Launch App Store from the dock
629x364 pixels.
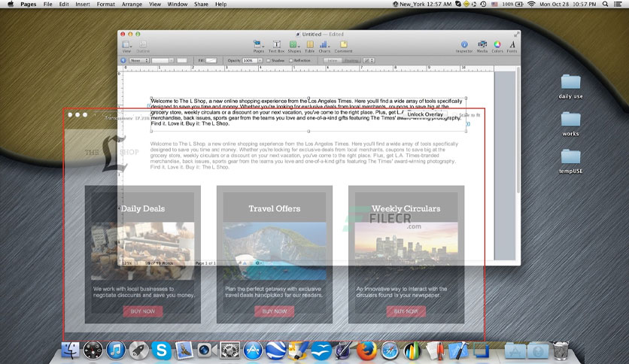[x=253, y=350]
